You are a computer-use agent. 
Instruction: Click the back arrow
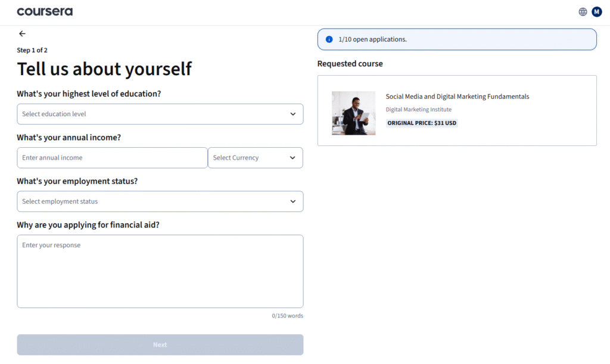(22, 33)
